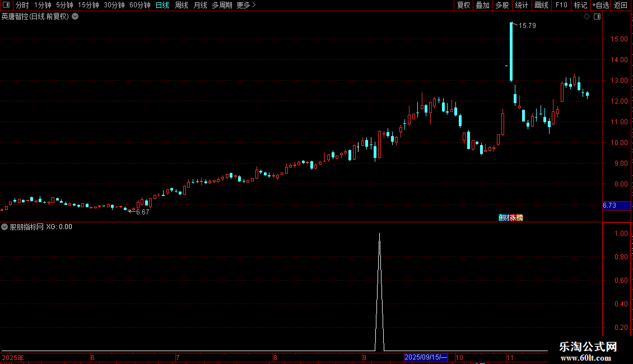The image size is (633, 364).
Task: Select the 1分钟 period tab
Action: [43, 5]
